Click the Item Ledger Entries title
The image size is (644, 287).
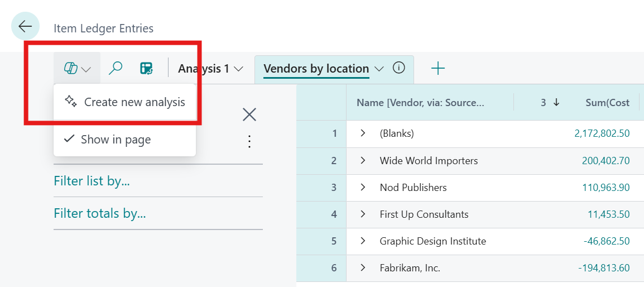[x=103, y=28]
